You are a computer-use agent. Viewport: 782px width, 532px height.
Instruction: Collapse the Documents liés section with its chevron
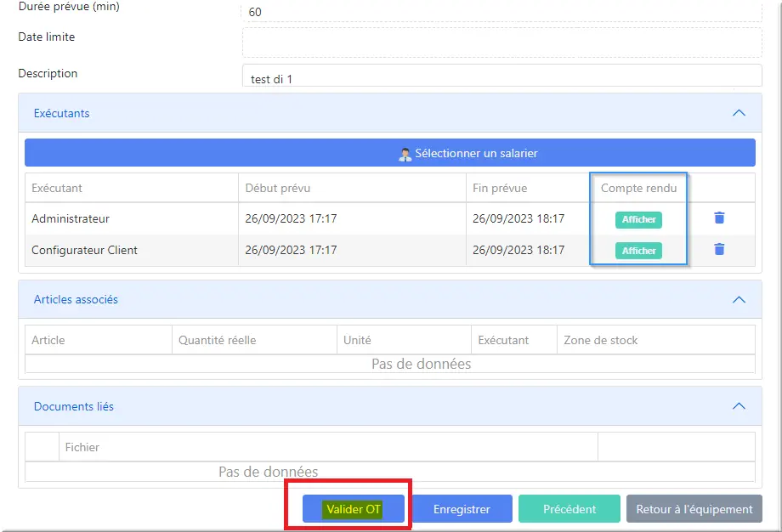point(739,406)
